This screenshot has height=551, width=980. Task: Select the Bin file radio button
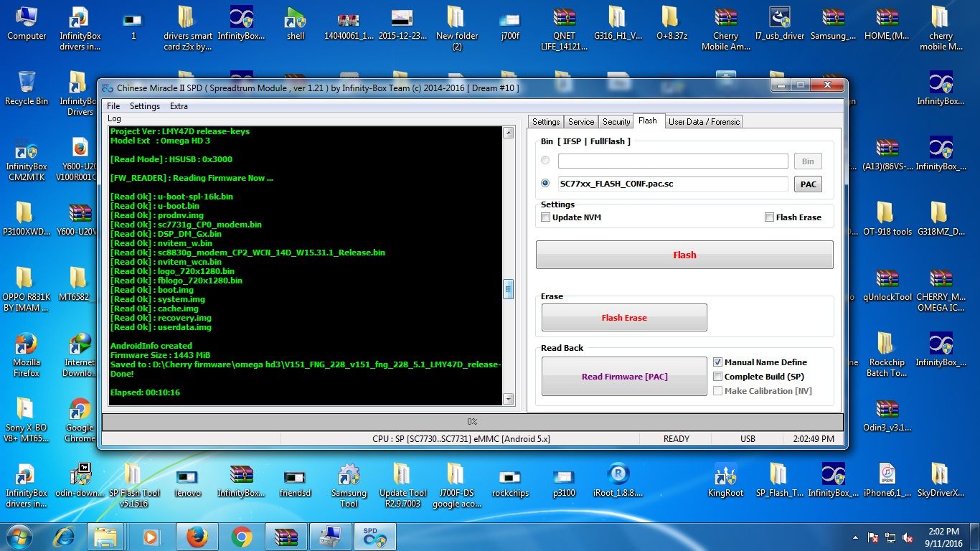coord(545,161)
